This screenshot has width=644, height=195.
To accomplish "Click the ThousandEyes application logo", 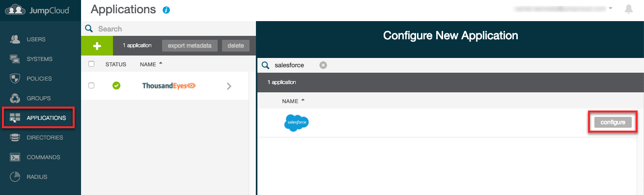I will coord(169,85).
